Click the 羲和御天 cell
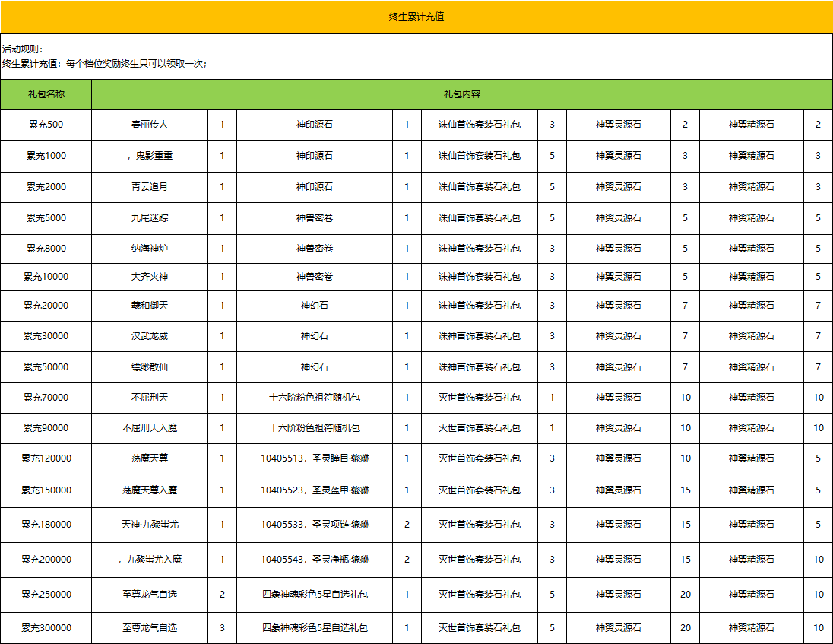 (150, 306)
